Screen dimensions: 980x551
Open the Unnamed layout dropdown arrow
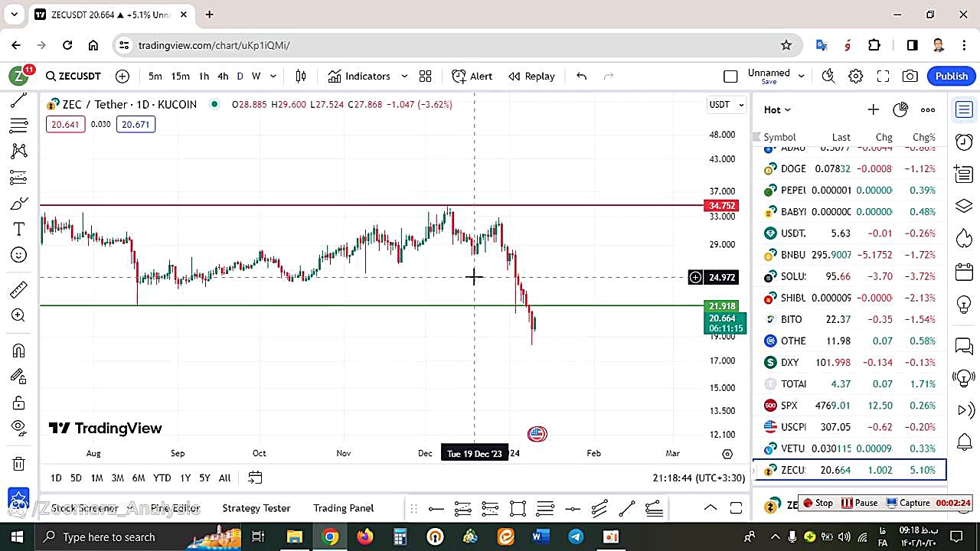802,76
